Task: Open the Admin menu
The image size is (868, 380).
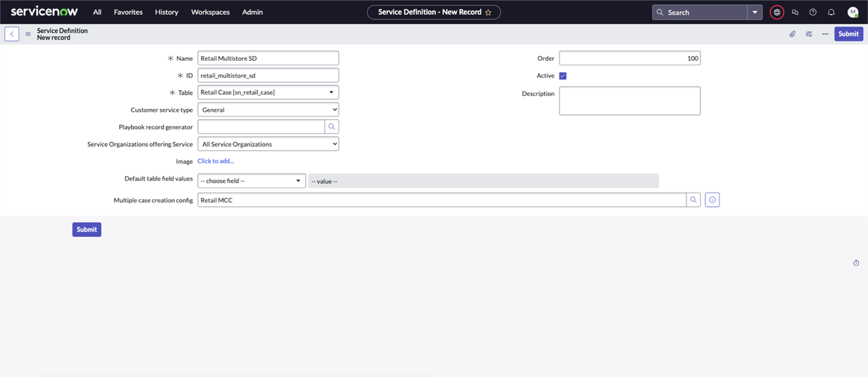Action: pos(253,12)
